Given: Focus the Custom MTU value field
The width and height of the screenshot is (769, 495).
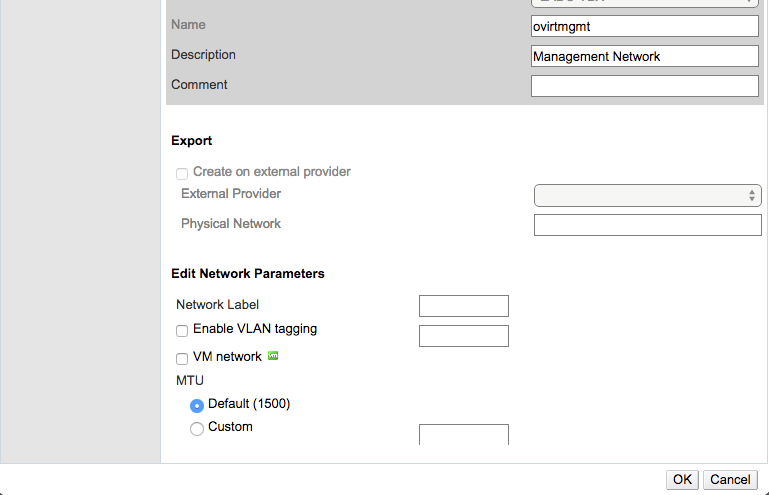Looking at the screenshot, I should coord(463,435).
